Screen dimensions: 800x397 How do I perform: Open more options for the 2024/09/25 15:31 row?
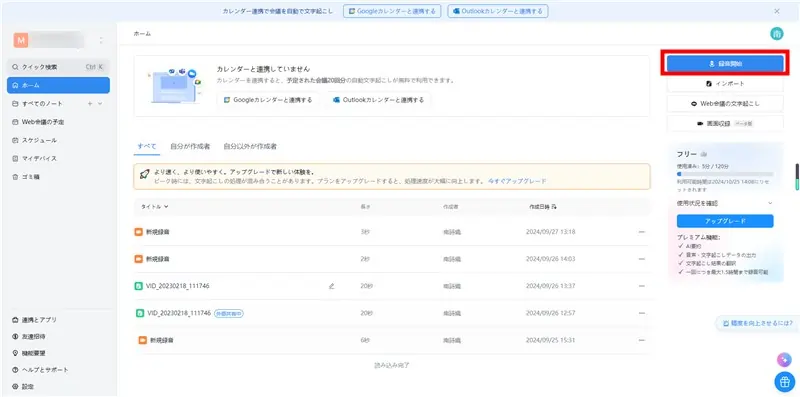tap(641, 340)
